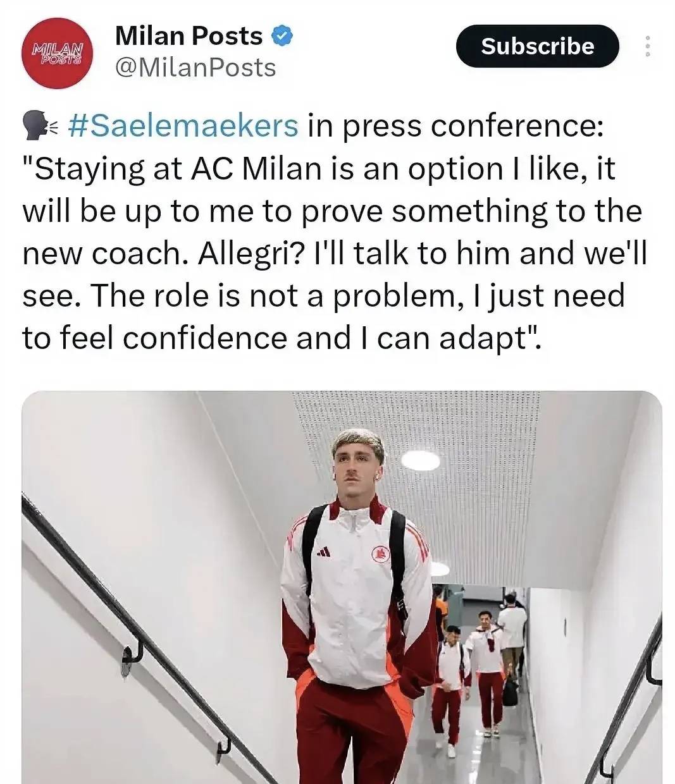This screenshot has width=675, height=784.
Task: Open the attached tunnel photo
Action: (x=342, y=588)
